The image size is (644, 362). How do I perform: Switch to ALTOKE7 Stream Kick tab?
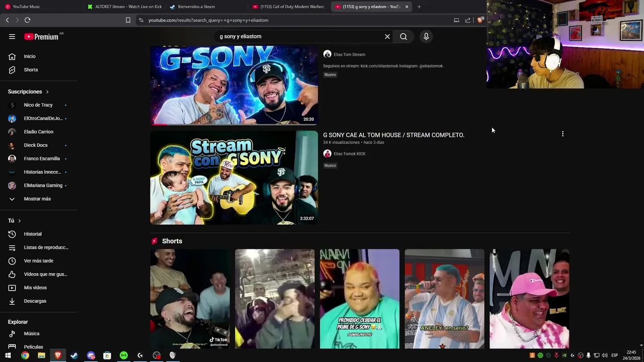coord(124,7)
